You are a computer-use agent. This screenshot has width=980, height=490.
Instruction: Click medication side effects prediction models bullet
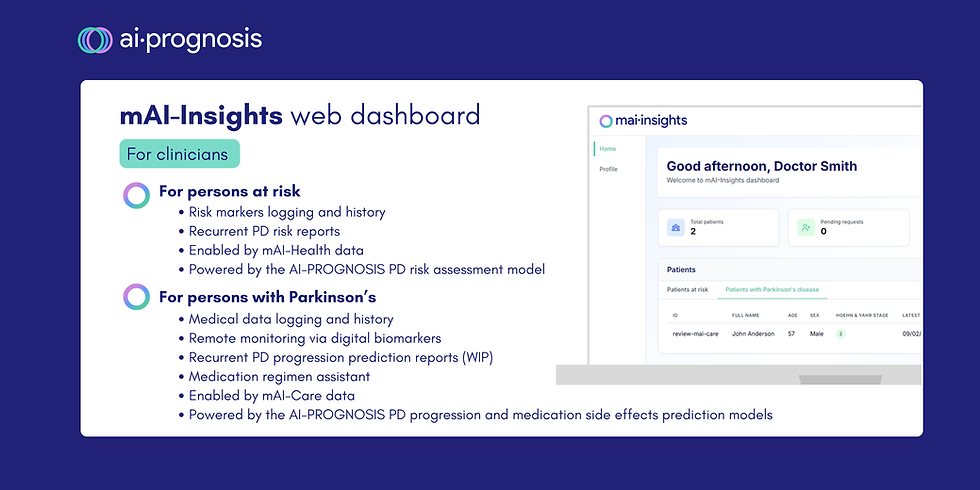point(481,415)
